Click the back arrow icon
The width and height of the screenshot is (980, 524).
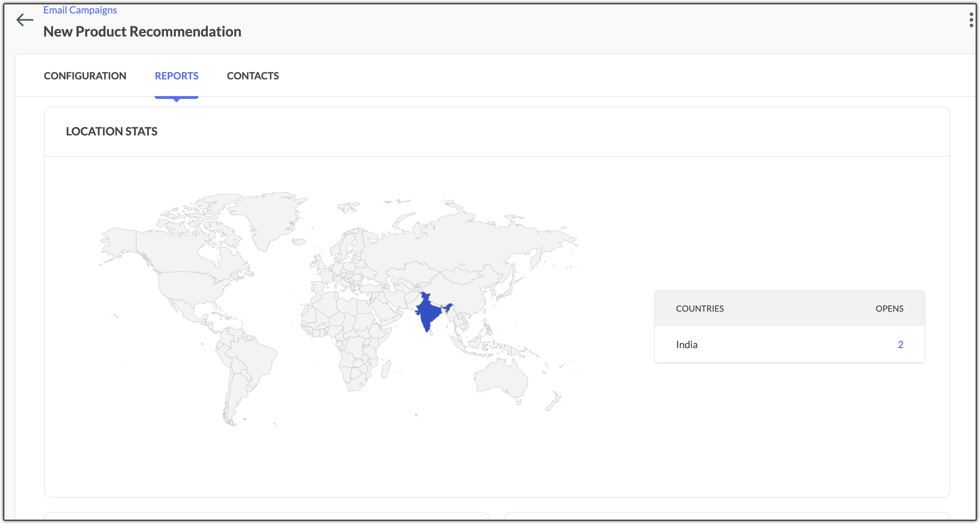25,20
